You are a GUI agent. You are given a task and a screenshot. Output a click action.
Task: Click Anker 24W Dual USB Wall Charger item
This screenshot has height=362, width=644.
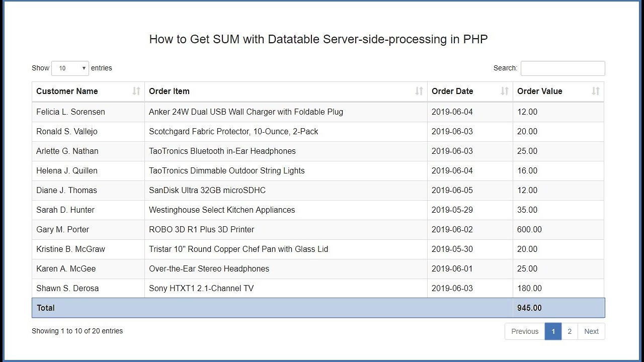[246, 112]
